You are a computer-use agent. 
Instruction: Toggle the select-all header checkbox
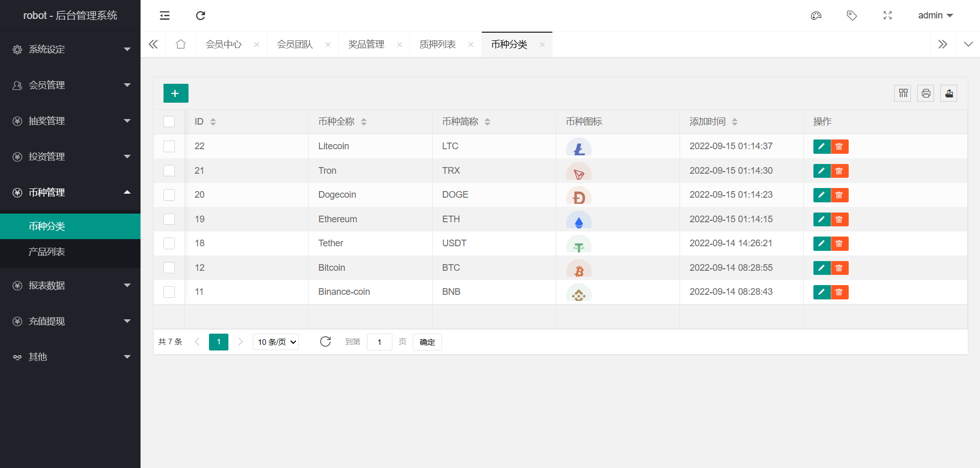pyautogui.click(x=169, y=122)
